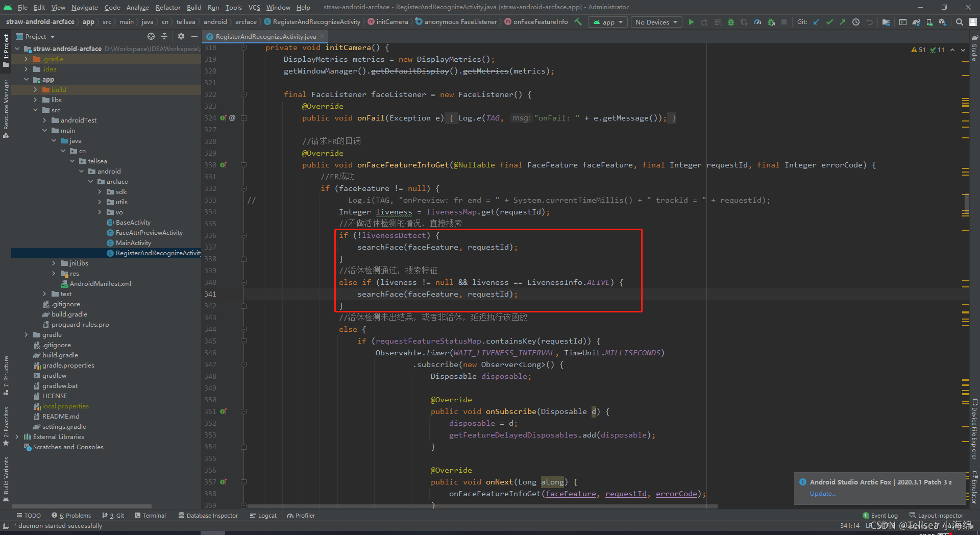Open the Event Log button

[x=880, y=516]
